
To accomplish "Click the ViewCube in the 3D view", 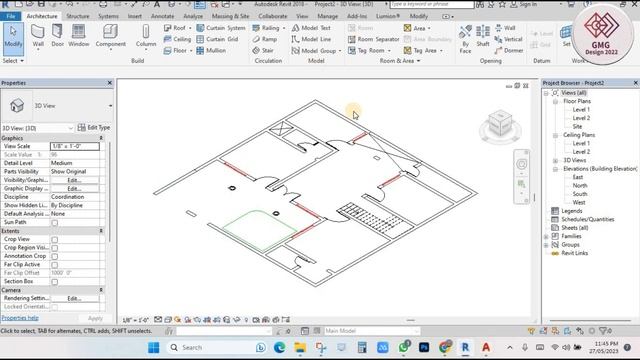I will pos(500,123).
